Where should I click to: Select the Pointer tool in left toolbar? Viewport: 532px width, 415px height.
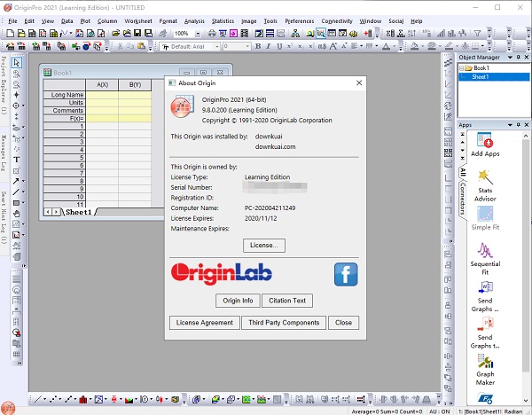pos(17,62)
